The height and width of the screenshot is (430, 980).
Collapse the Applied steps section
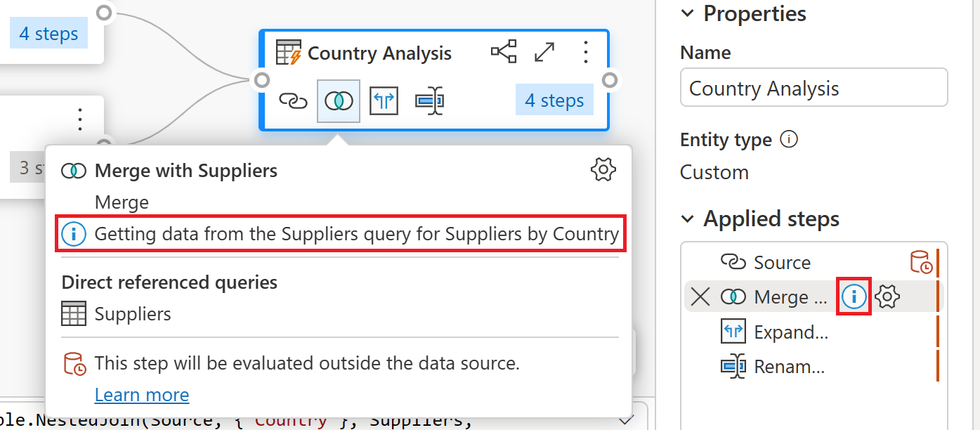[686, 219]
